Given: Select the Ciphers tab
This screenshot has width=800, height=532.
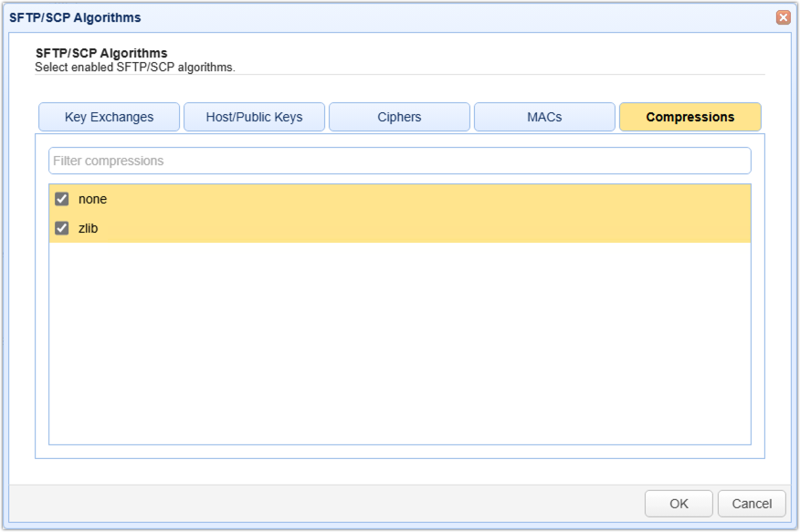Looking at the screenshot, I should pyautogui.click(x=399, y=117).
